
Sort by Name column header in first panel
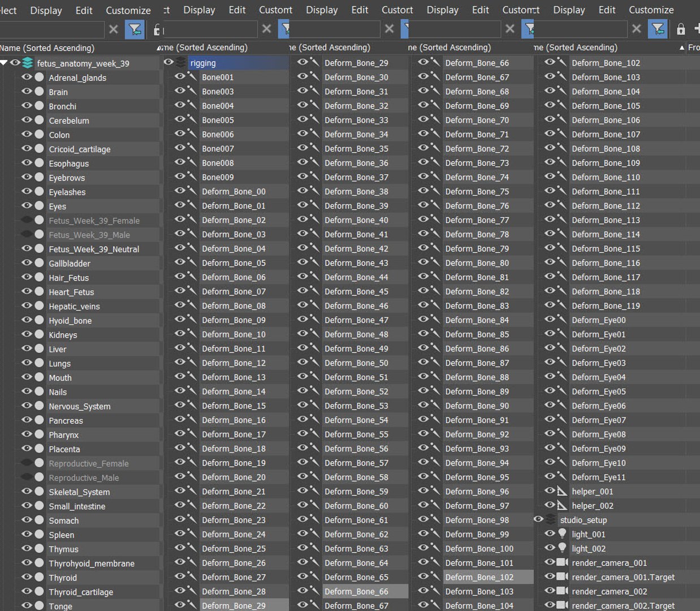[x=47, y=48]
